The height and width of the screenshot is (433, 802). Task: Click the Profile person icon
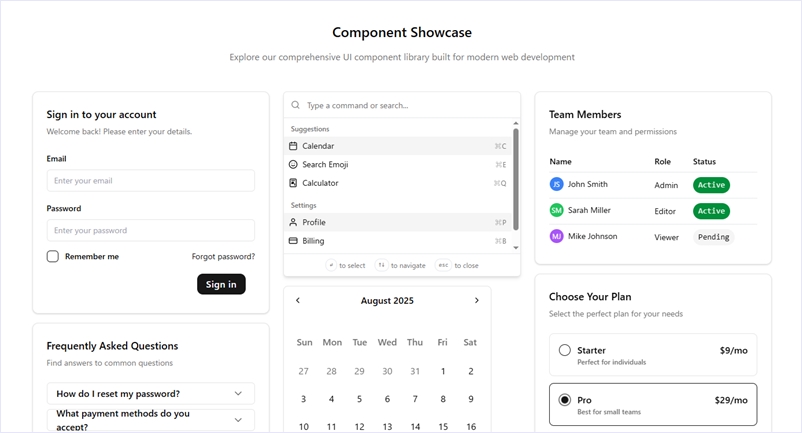coord(293,222)
